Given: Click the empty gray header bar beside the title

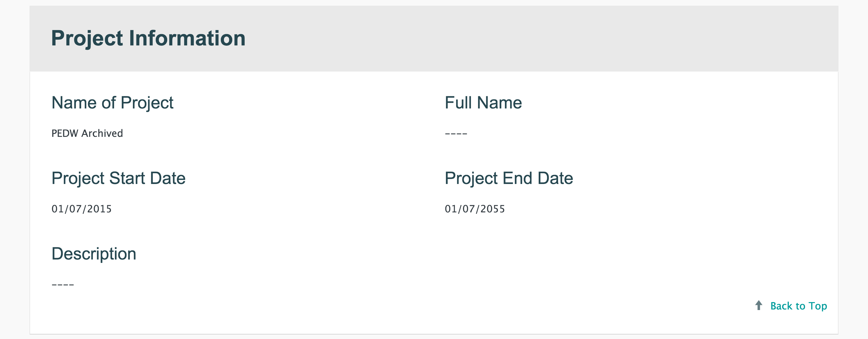Looking at the screenshot, I should pyautogui.click(x=539, y=38).
